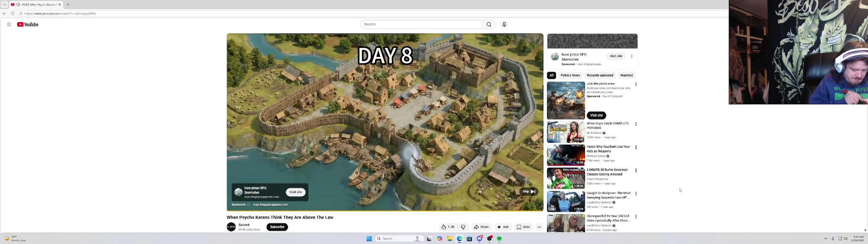The width and height of the screenshot is (868, 244).
Task: Click the magnifier search button beside search box
Action: tap(489, 24)
